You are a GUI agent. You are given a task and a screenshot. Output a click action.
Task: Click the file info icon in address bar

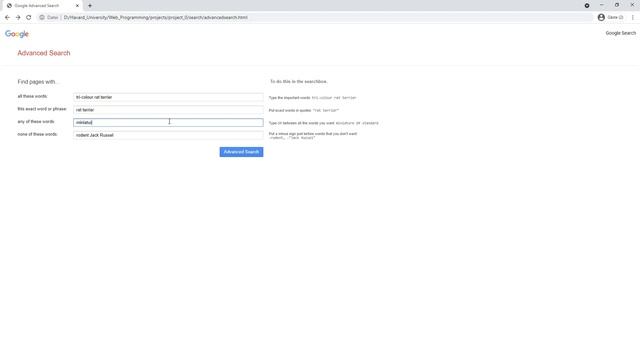[42, 18]
